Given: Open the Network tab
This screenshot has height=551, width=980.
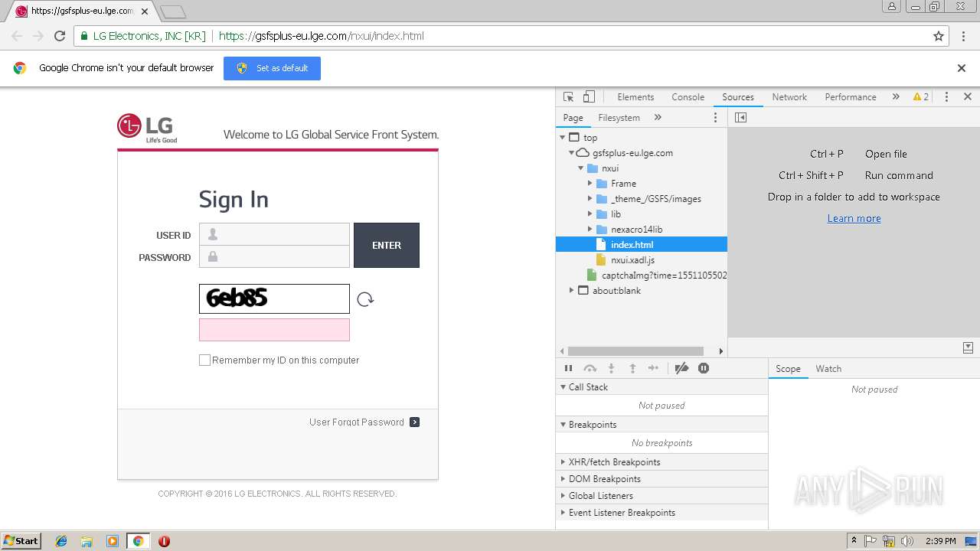Looking at the screenshot, I should click(x=789, y=97).
